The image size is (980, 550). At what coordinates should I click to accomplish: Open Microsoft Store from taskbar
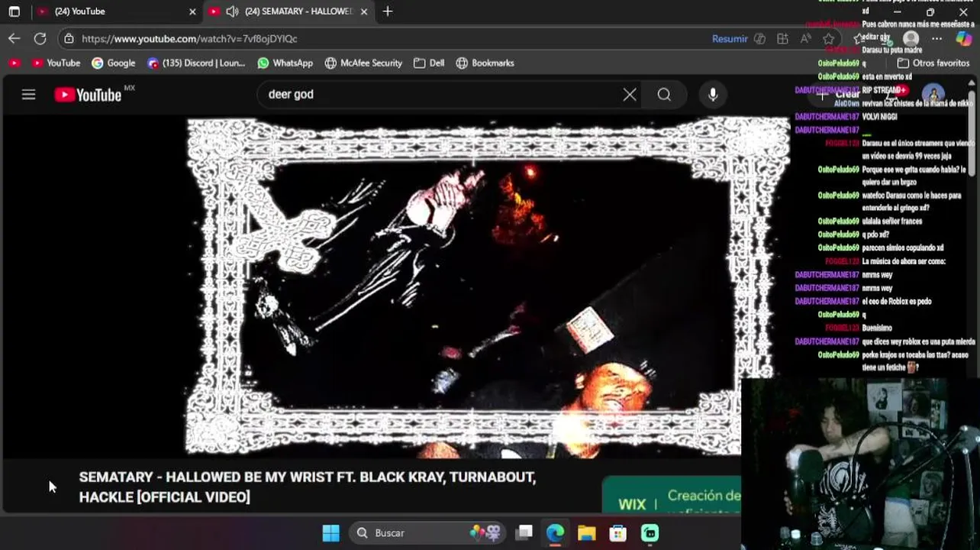point(617,533)
